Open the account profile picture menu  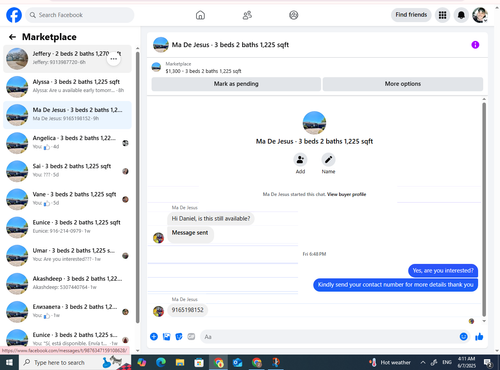[x=480, y=15]
